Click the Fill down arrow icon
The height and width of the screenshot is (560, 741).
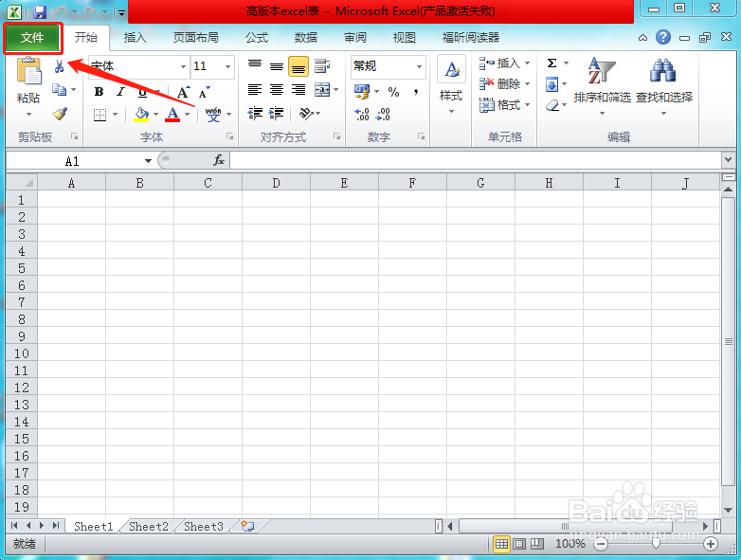tap(551, 84)
